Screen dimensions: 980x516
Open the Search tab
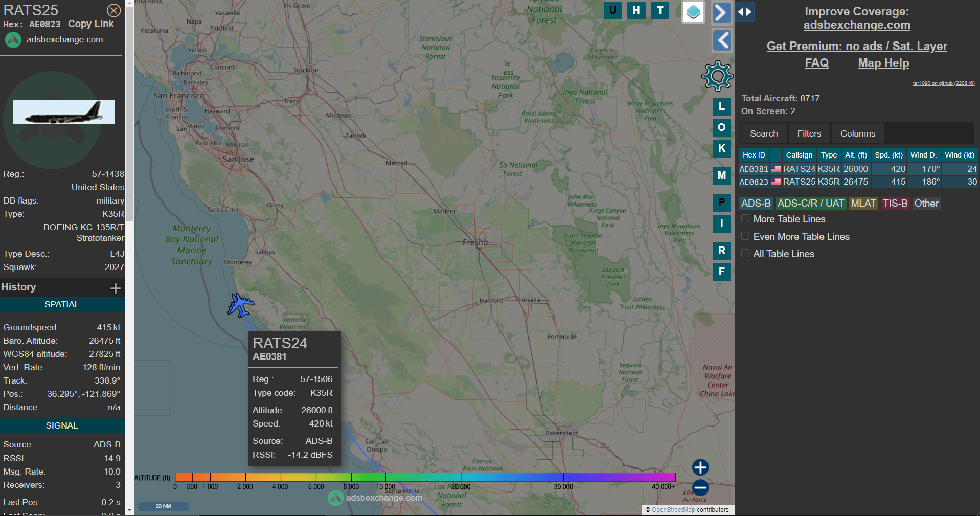tap(764, 133)
